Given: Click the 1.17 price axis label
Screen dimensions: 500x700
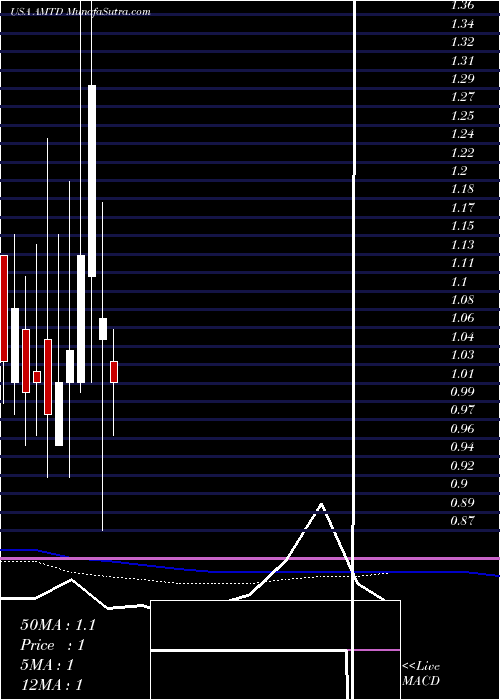Looking at the screenshot, I should (462, 208).
